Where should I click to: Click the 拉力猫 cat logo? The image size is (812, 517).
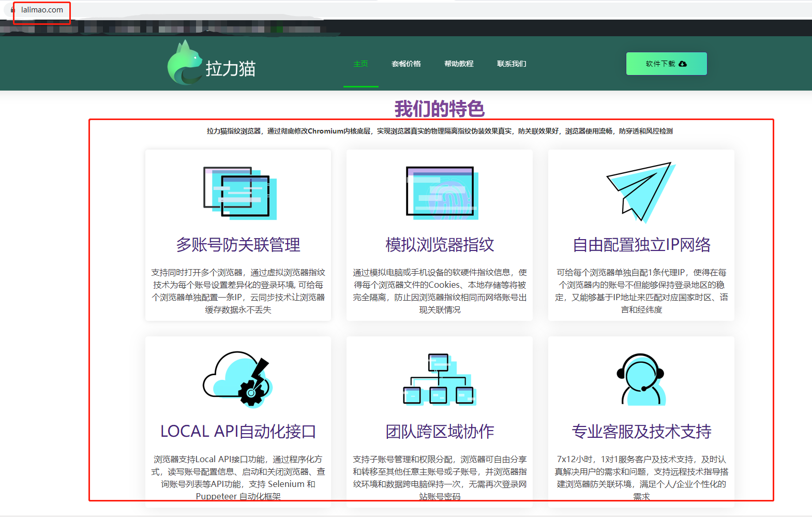pyautogui.click(x=184, y=63)
